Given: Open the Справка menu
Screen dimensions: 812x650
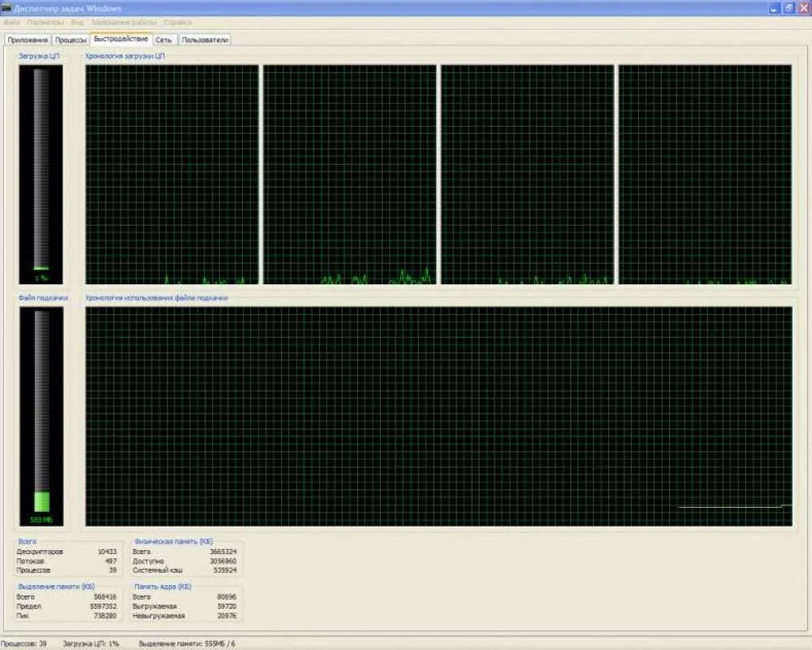Looking at the screenshot, I should point(178,22).
